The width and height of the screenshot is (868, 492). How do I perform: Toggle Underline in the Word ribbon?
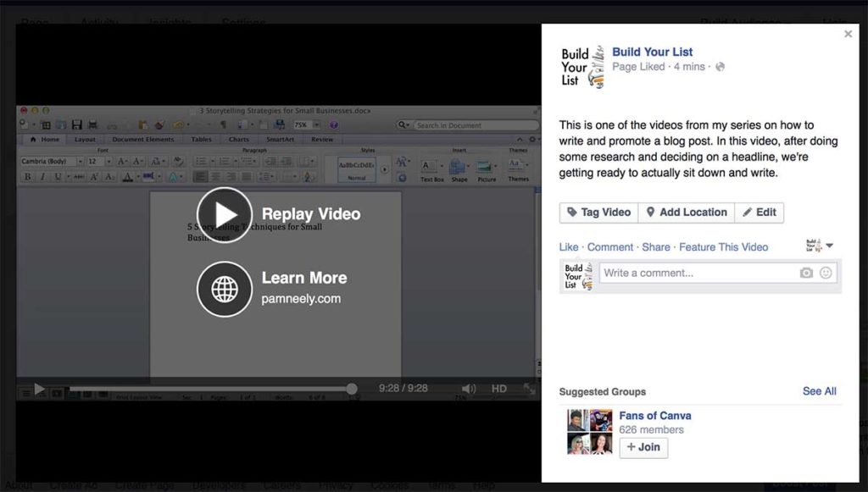pyautogui.click(x=58, y=177)
